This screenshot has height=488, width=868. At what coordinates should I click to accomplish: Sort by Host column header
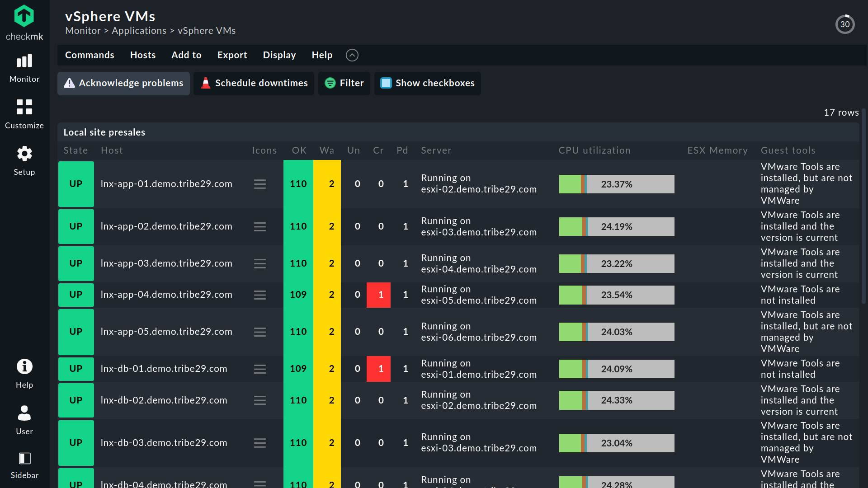click(x=112, y=150)
